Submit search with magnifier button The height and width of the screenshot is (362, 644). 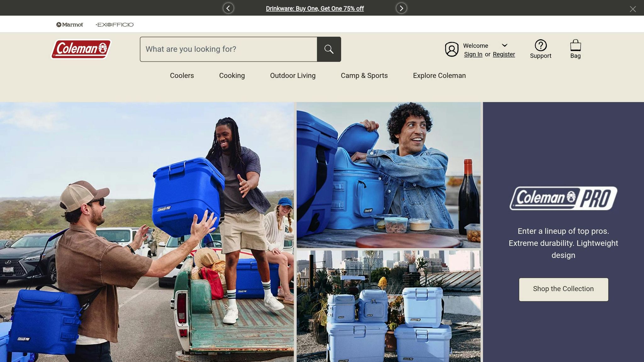(329, 49)
